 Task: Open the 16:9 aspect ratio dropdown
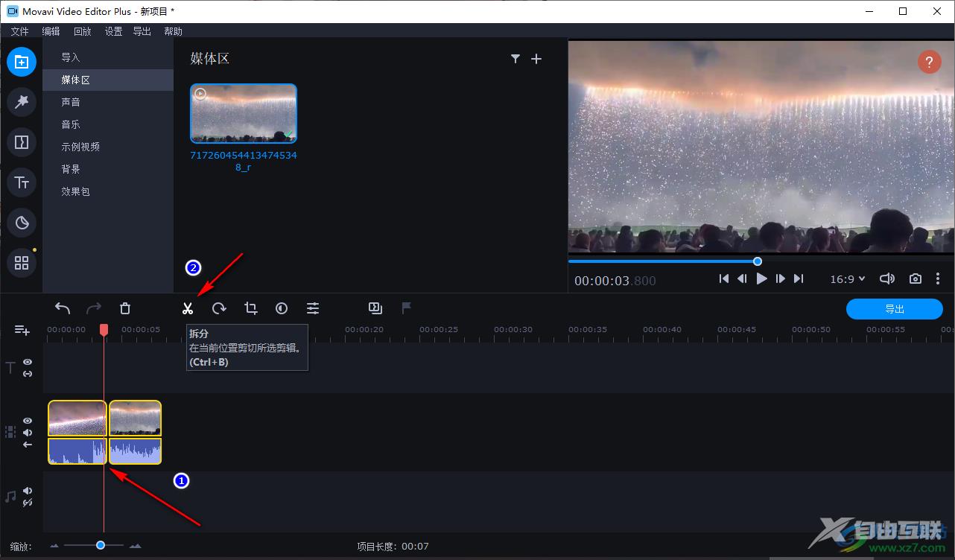pyautogui.click(x=848, y=279)
